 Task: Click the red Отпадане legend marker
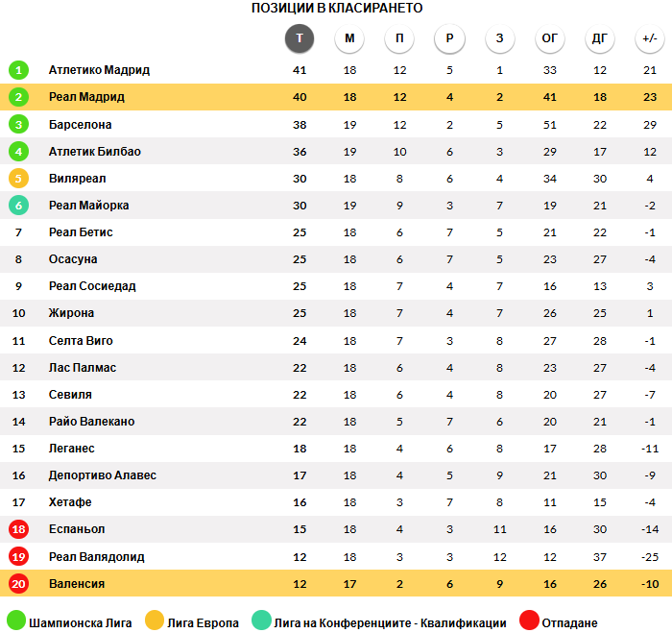(x=529, y=621)
